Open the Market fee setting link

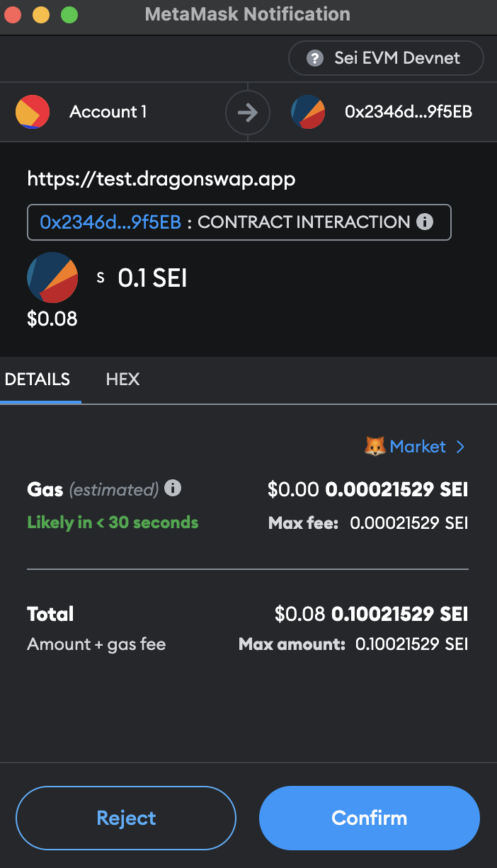(x=418, y=446)
